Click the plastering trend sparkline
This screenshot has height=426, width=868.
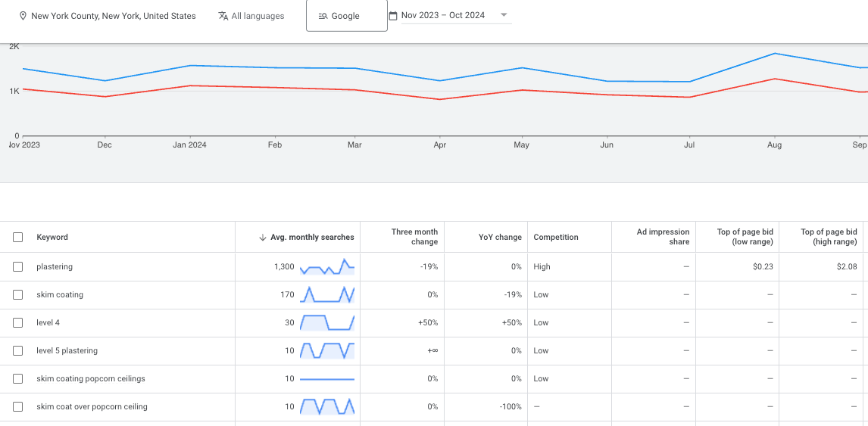(x=326, y=267)
